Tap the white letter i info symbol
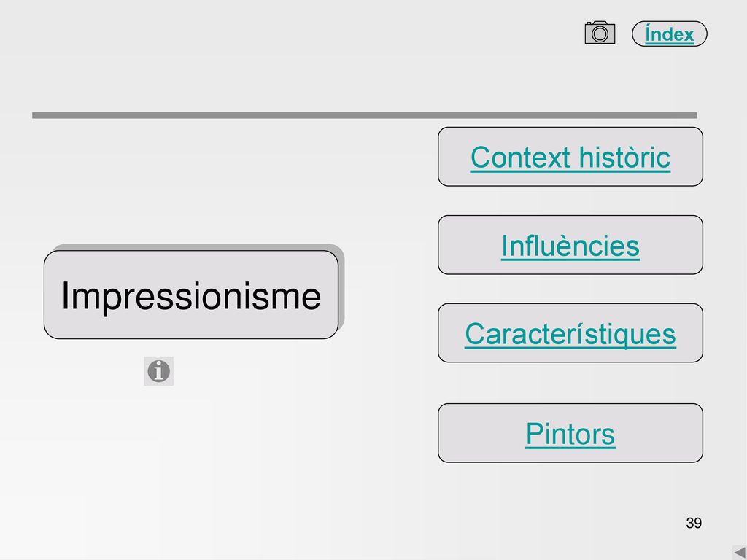This screenshot has width=747, height=560. [158, 371]
